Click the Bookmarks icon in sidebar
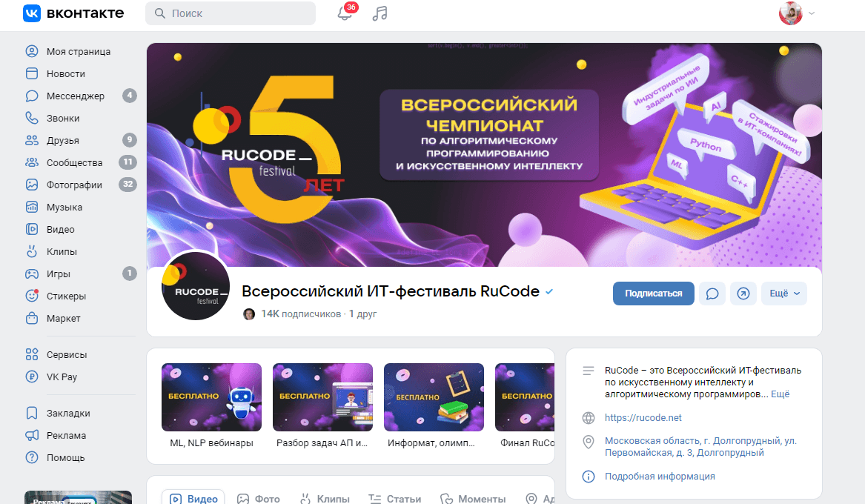 pyautogui.click(x=32, y=413)
